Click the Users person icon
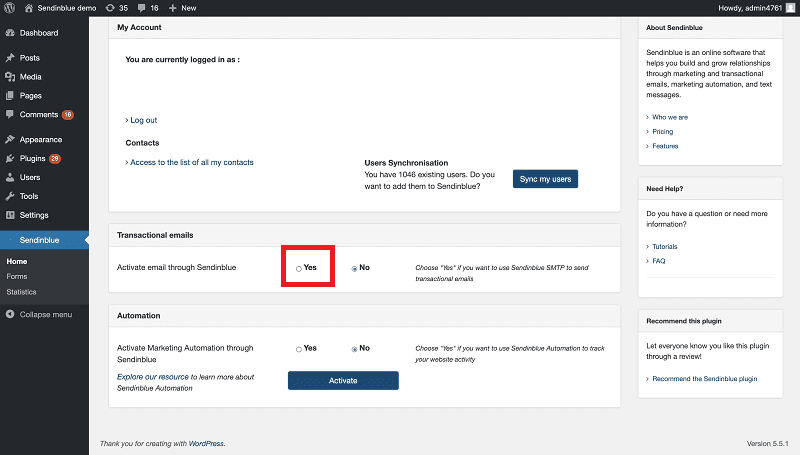The width and height of the screenshot is (800, 455). tap(10, 177)
